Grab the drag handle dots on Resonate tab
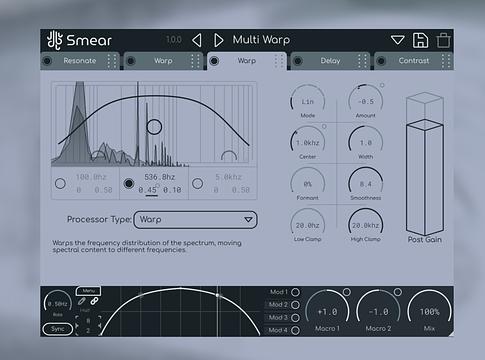This screenshot has width=485, height=360. 112,61
